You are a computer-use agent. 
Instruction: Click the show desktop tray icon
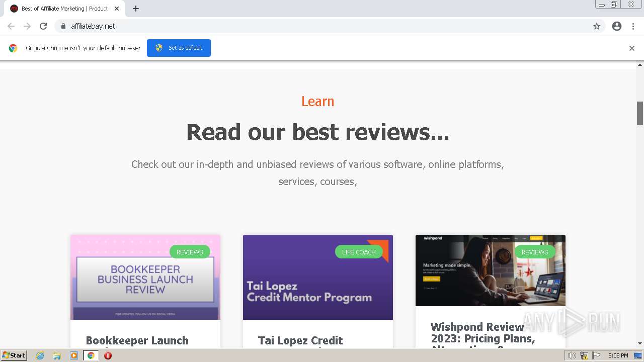click(x=638, y=355)
